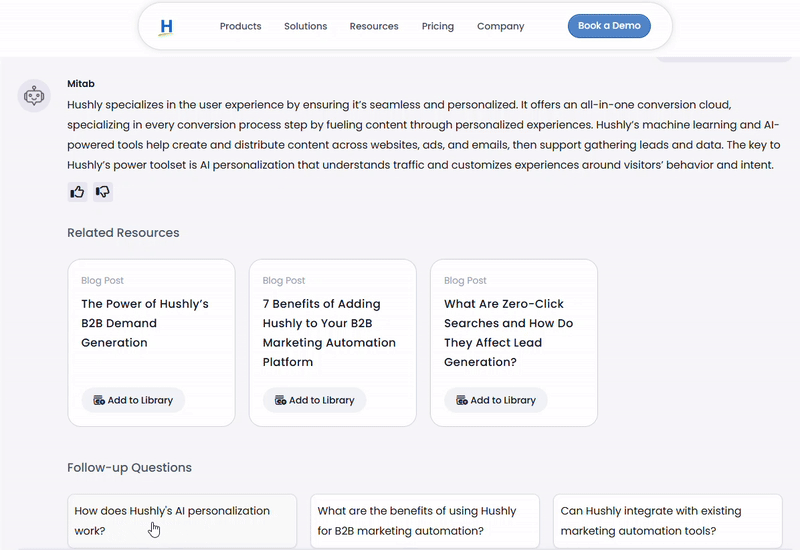Click the Follow-up Questions heading
Image resolution: width=800 pixels, height=550 pixels.
tap(130, 468)
